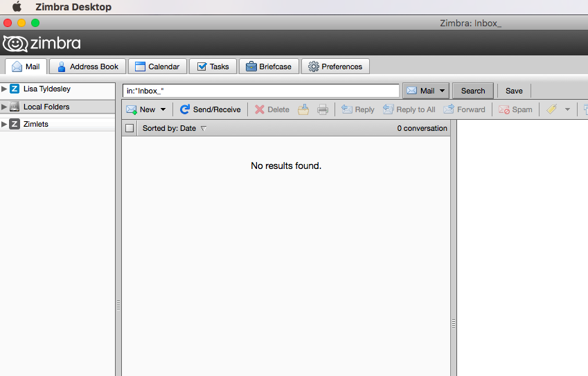Image resolution: width=588 pixels, height=376 pixels.
Task: Open the tag dropdown arrow
Action: pos(567,110)
